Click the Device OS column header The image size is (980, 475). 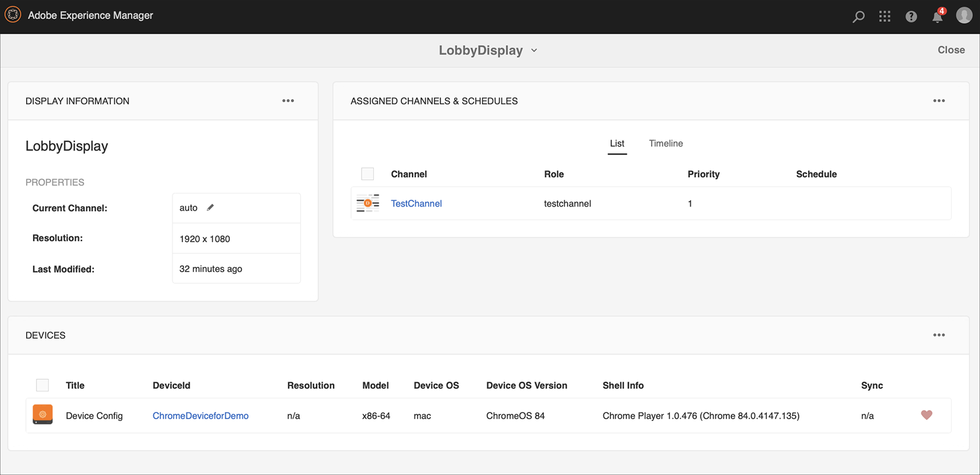click(436, 386)
